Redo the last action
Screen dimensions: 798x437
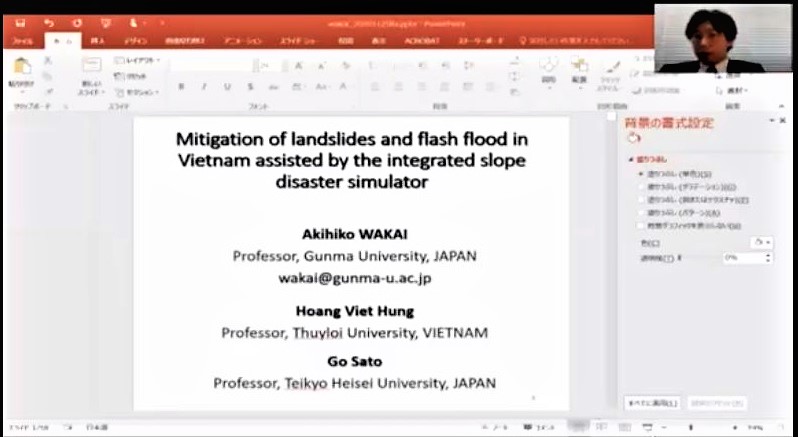[x=77, y=23]
